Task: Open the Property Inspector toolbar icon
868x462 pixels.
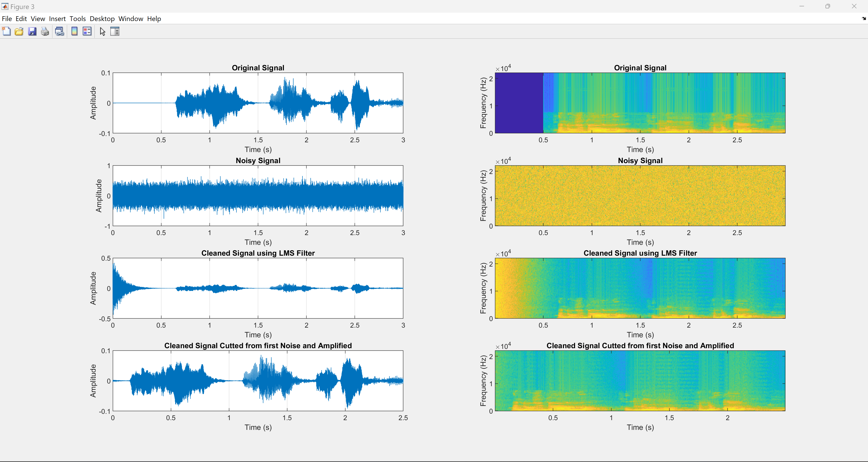Action: tap(115, 31)
